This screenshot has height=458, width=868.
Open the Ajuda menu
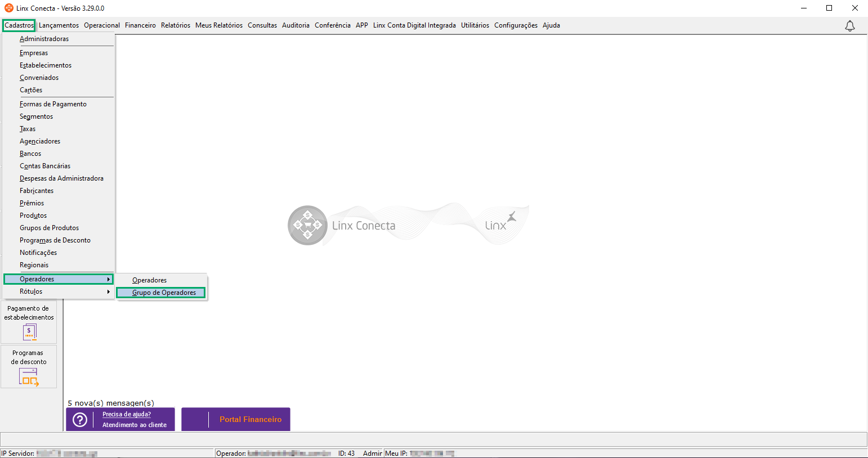pos(551,25)
